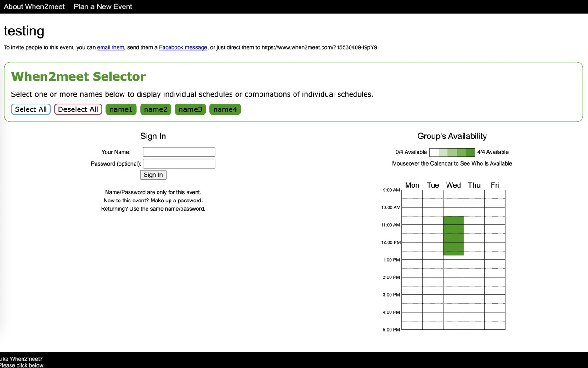Click the Thu column header
588x368 pixels.
(474, 185)
